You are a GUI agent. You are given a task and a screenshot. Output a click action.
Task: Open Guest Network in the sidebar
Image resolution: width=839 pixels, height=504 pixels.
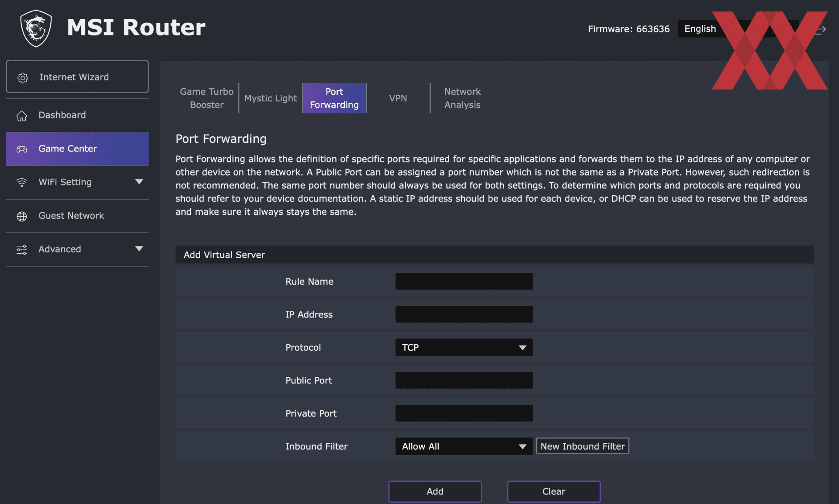[x=77, y=216]
